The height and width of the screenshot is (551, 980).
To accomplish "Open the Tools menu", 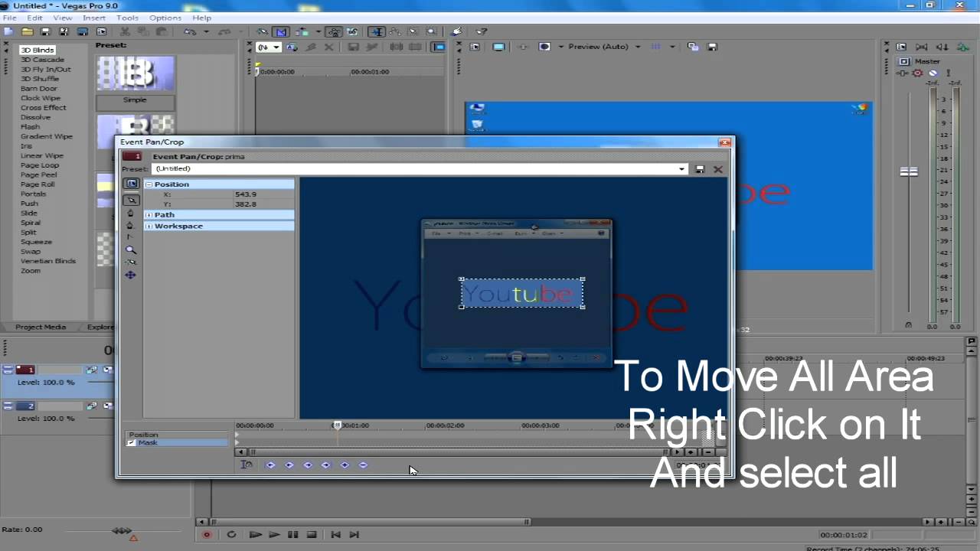I will click(127, 18).
